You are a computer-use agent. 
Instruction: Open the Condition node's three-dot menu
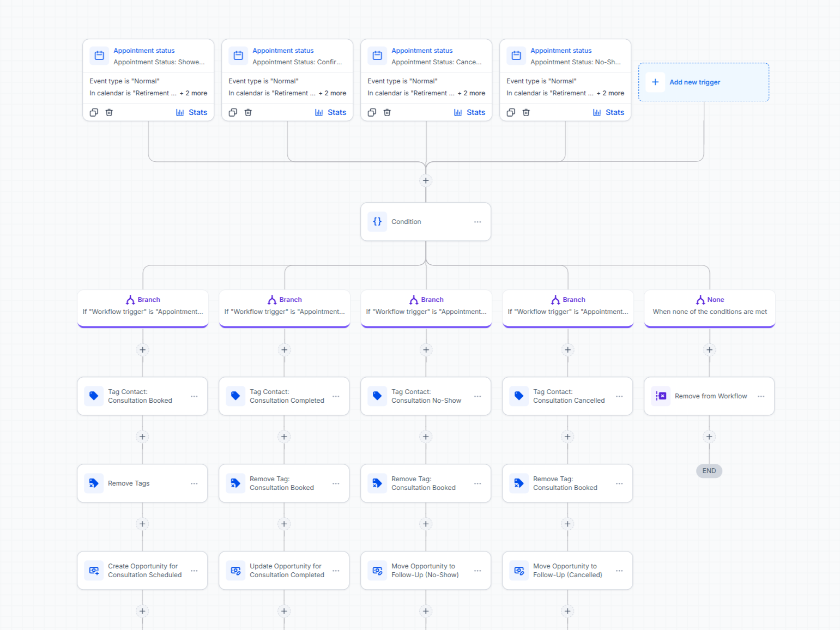pyautogui.click(x=478, y=222)
